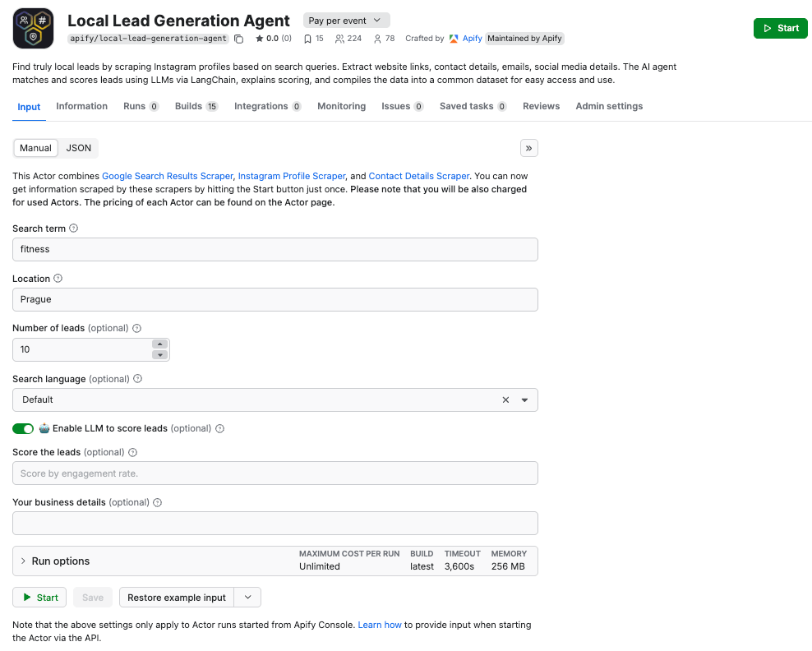Disable the Enable LLM to score leads toggle
812x651 pixels.
[23, 428]
